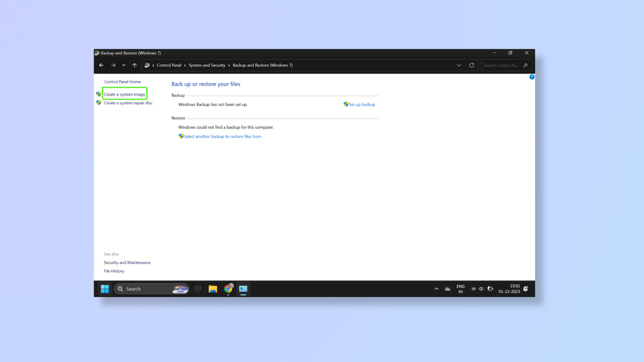Click the taskbar Search box
Viewport: 644px width, 362px height.
[x=151, y=288]
